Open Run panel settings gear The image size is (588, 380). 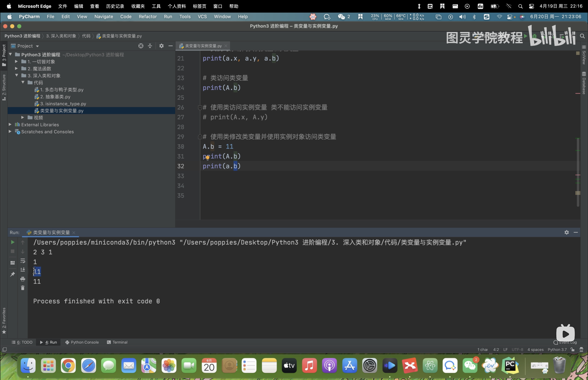567,233
